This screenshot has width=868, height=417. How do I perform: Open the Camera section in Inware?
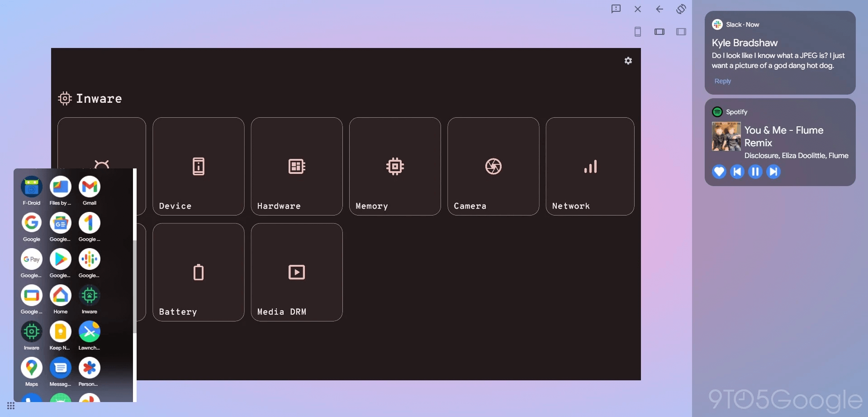click(x=493, y=166)
